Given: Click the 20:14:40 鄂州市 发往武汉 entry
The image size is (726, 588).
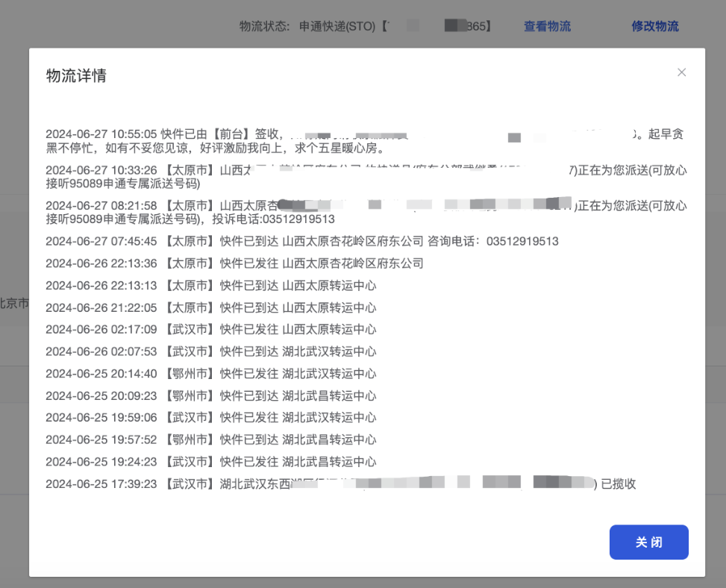Looking at the screenshot, I should [210, 374].
